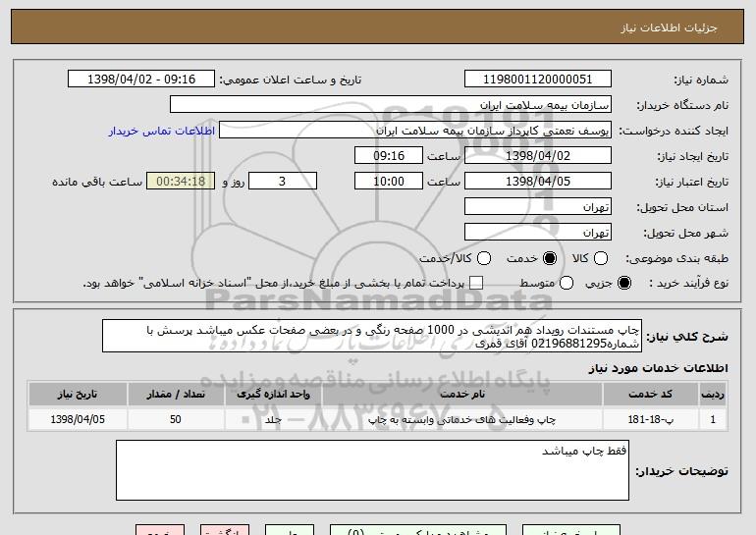Click تعداد / مقدار column header
Image resolution: width=756 pixels, height=535 pixels.
tap(176, 395)
